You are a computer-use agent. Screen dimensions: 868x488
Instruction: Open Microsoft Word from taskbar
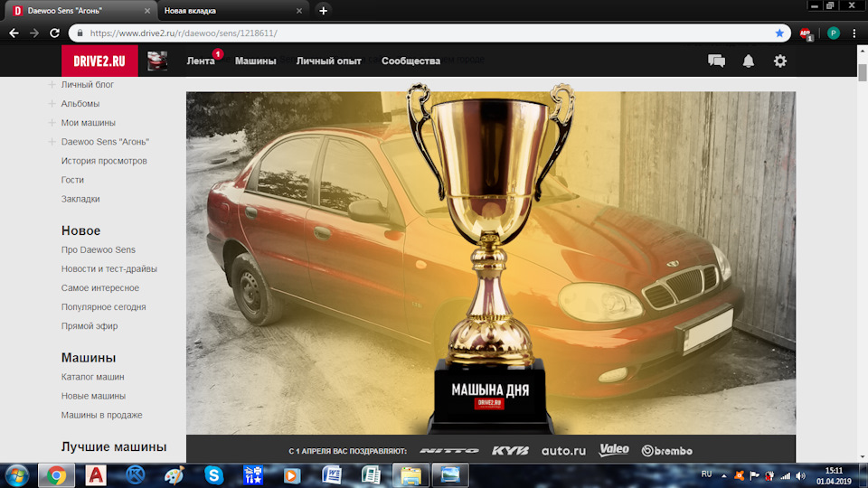(x=332, y=475)
